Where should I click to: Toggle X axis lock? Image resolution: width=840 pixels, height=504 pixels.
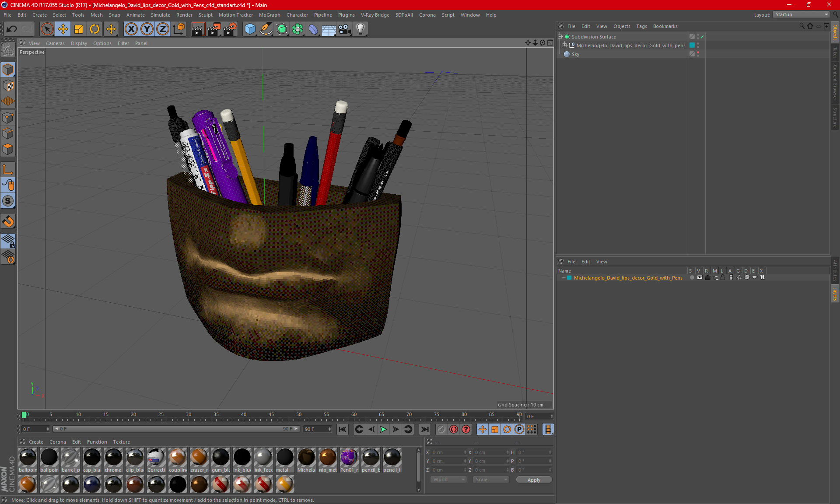(x=131, y=29)
